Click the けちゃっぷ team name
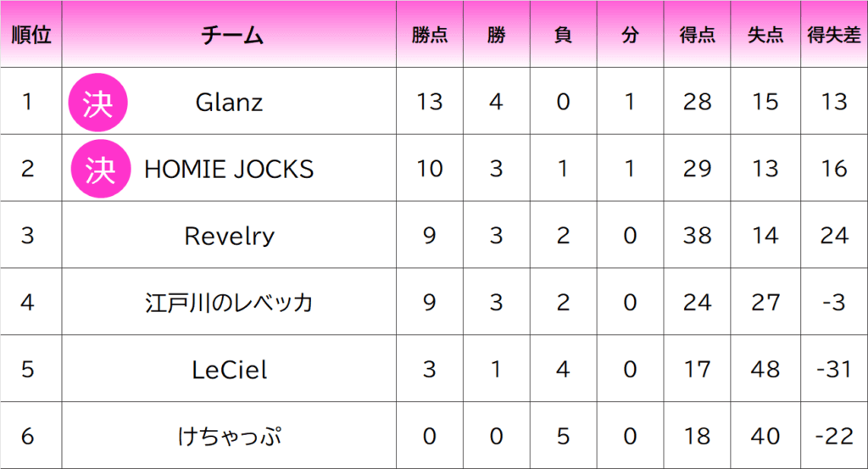Viewport: 868px width, 469px height. pos(229,436)
